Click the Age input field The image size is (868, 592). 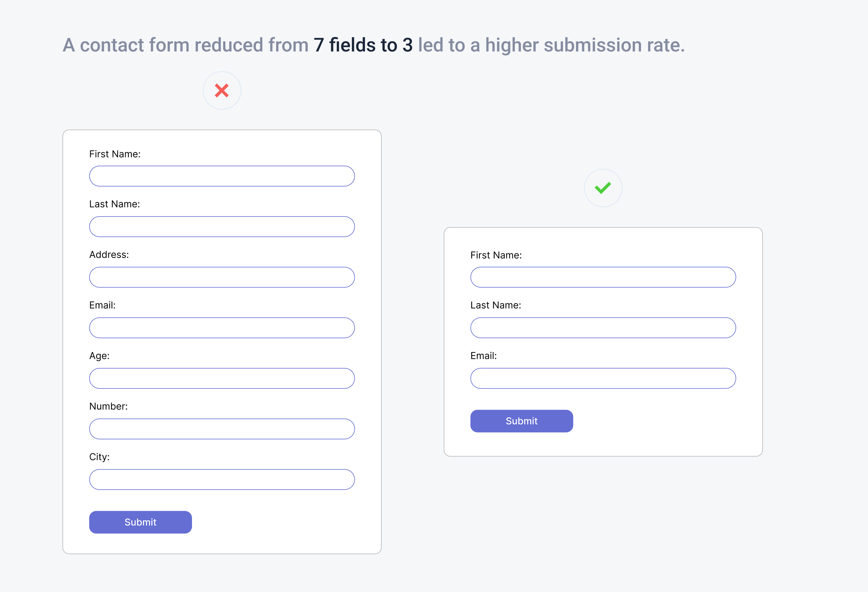[x=222, y=378]
